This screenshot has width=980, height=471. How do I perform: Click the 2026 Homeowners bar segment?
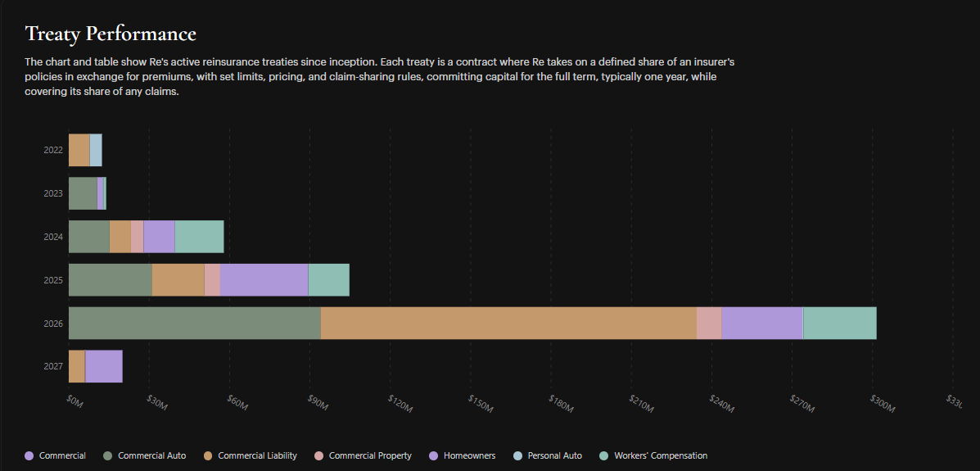pos(762,324)
